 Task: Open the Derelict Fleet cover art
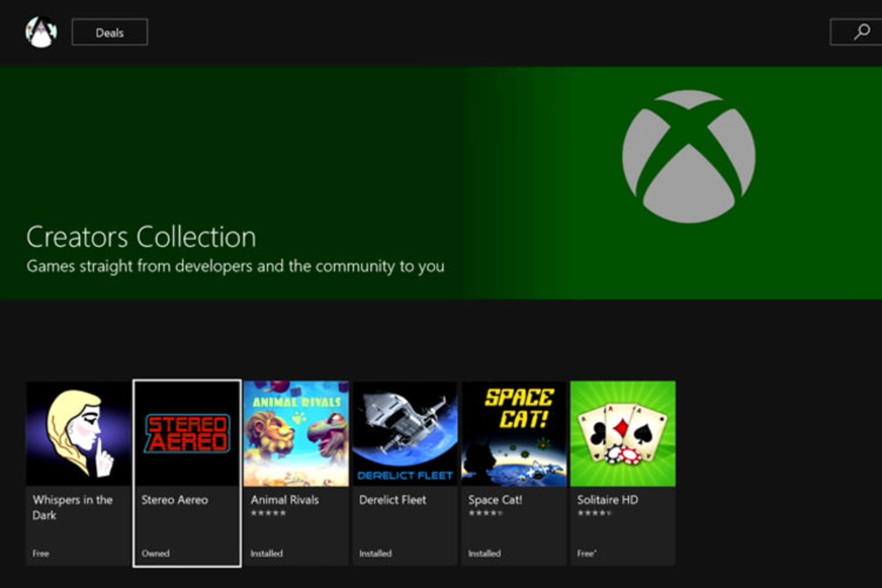[x=405, y=434]
